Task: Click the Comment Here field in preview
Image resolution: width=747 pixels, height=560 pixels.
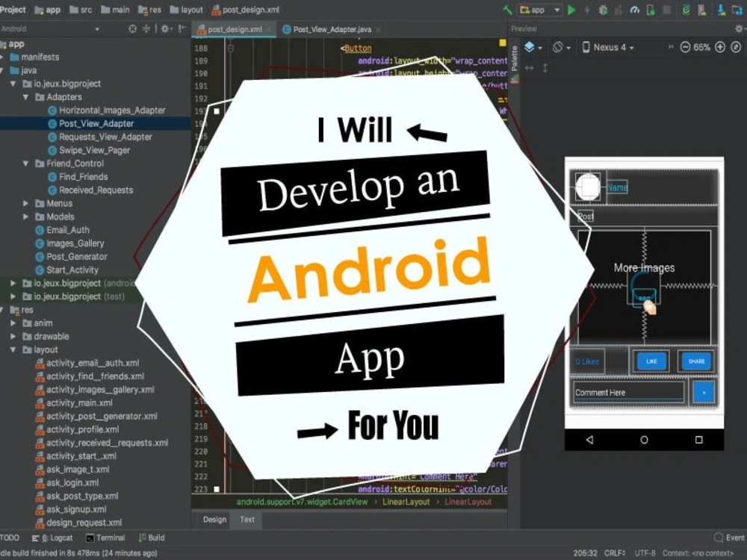Action: pos(629,393)
